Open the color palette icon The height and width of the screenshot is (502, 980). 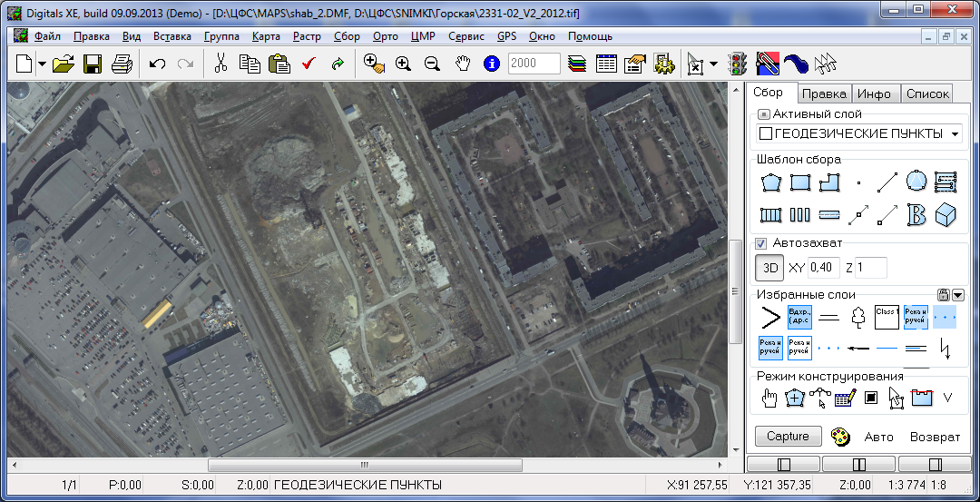841,437
